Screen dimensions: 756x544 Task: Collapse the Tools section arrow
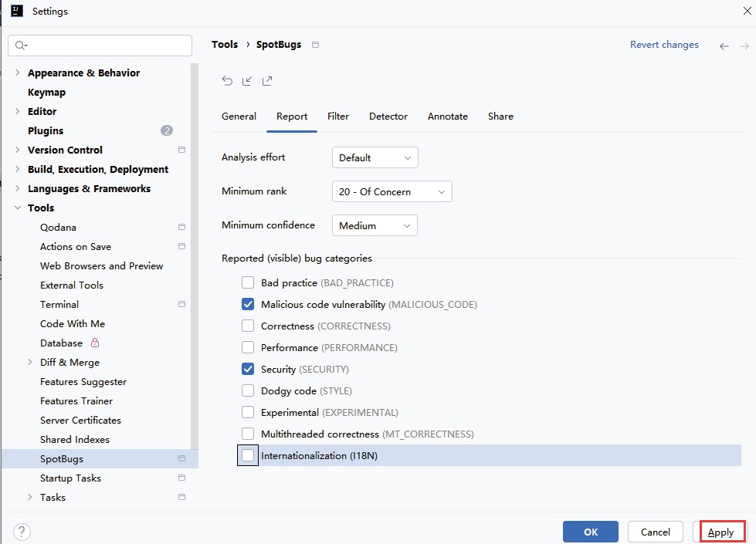17,208
